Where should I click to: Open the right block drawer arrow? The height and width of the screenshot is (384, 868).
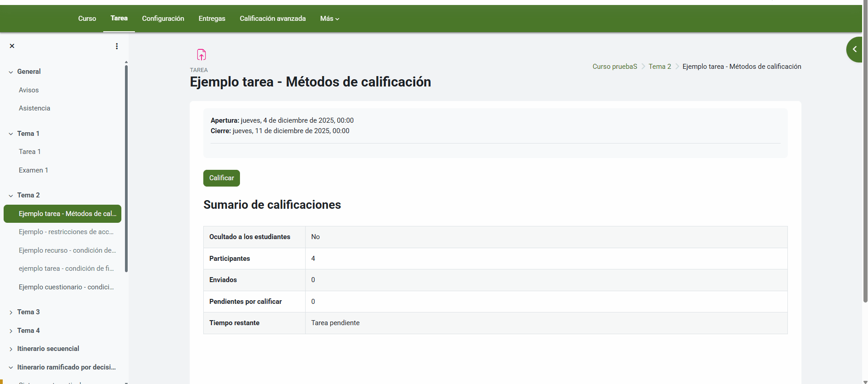[854, 49]
